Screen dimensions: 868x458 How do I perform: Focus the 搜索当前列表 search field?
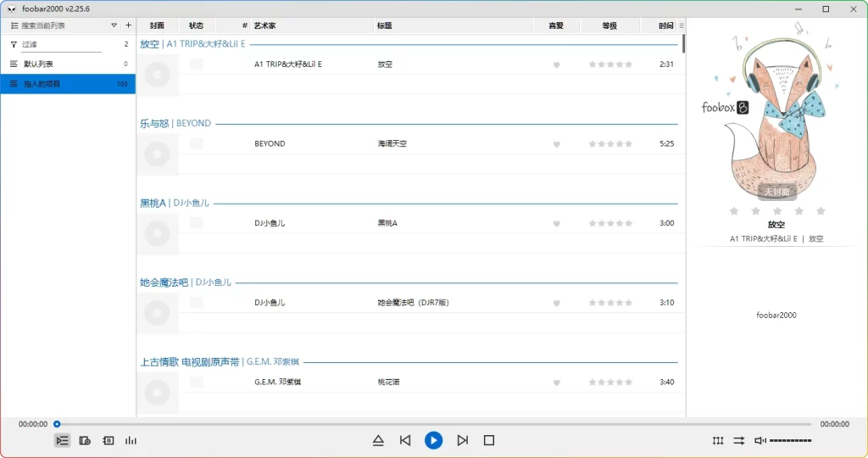[64, 25]
